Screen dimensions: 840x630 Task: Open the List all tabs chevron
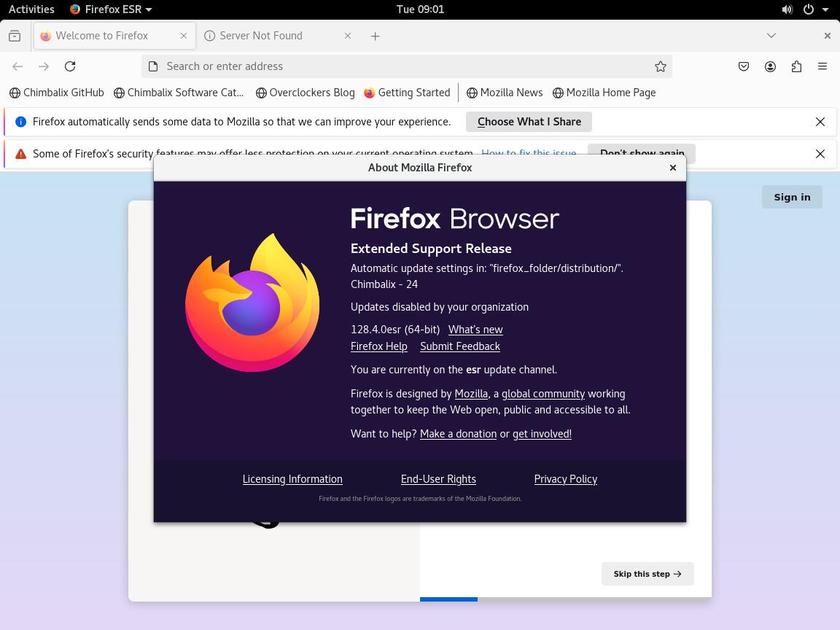coord(771,36)
